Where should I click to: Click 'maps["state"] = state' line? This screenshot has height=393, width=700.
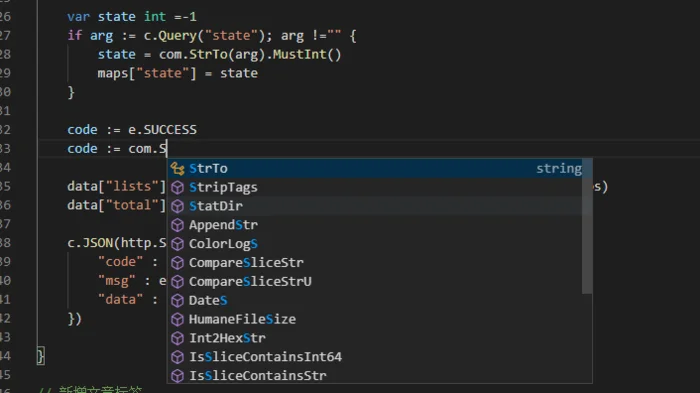click(x=178, y=73)
